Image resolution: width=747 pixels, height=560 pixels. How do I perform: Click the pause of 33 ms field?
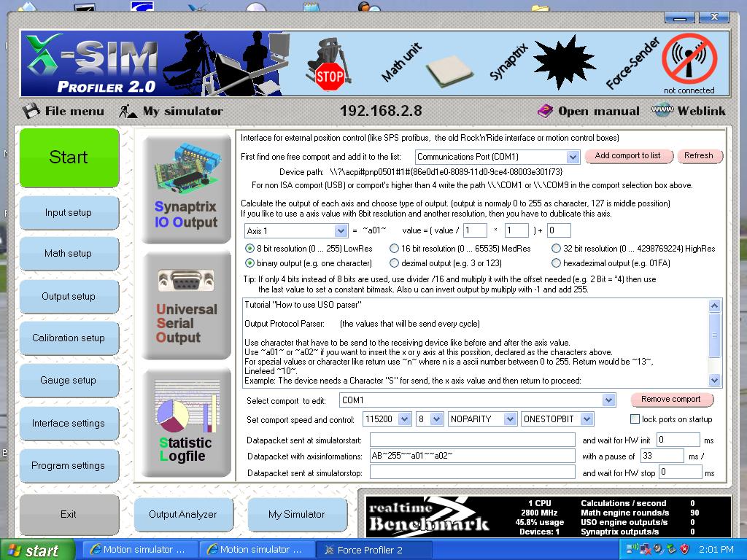pyautogui.click(x=662, y=456)
